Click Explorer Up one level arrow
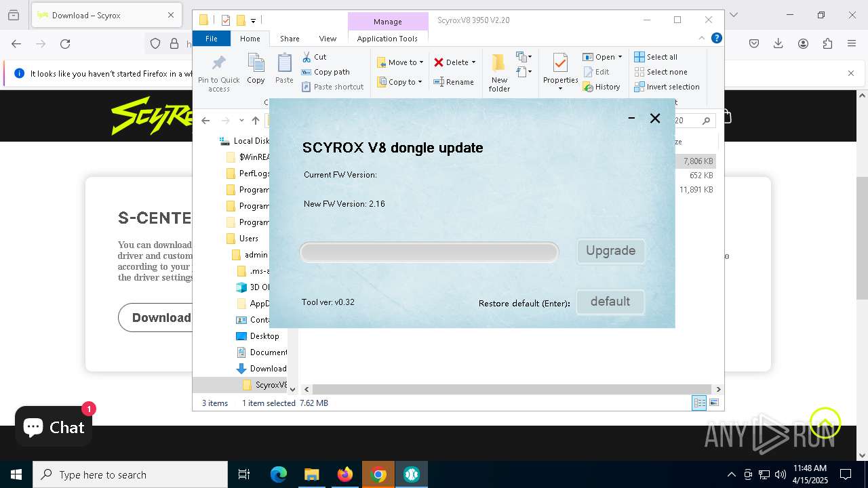 click(x=256, y=121)
